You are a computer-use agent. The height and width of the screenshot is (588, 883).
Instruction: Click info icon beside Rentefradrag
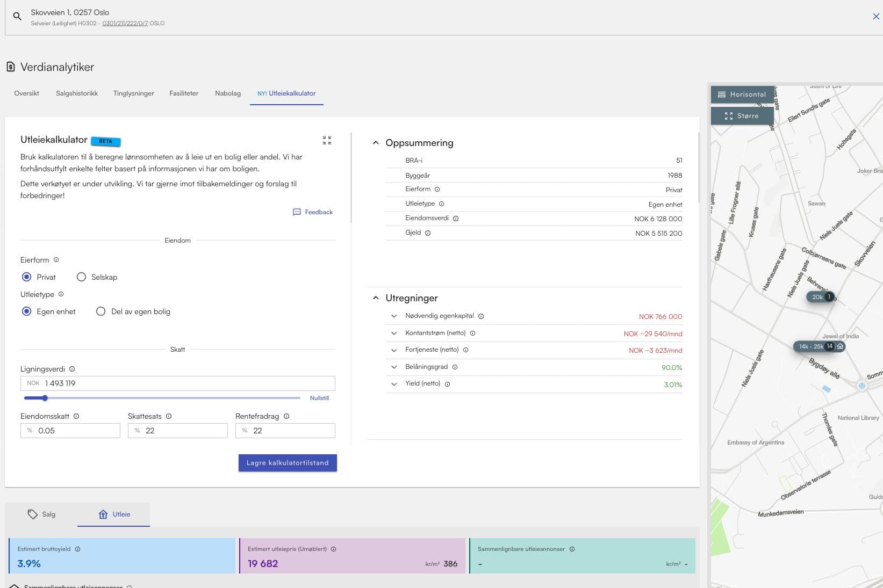[286, 416]
